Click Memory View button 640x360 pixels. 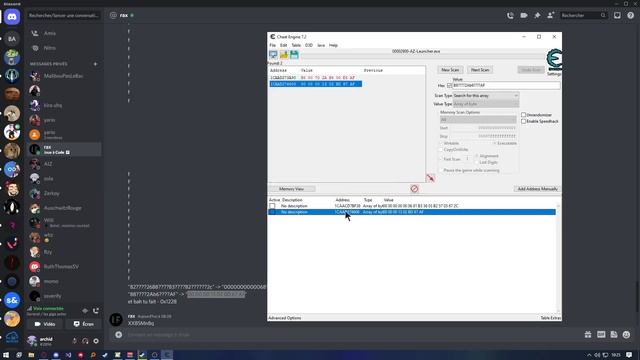291,189
